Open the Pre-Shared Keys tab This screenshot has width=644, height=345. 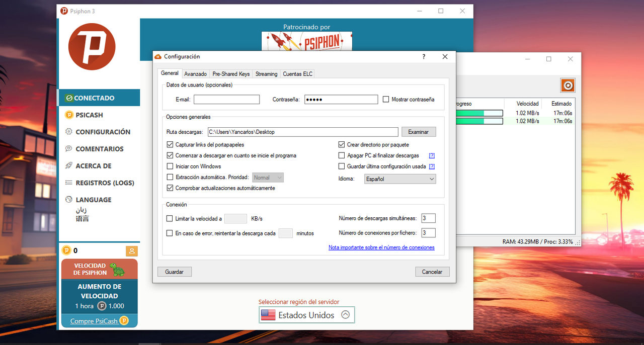[x=231, y=74]
